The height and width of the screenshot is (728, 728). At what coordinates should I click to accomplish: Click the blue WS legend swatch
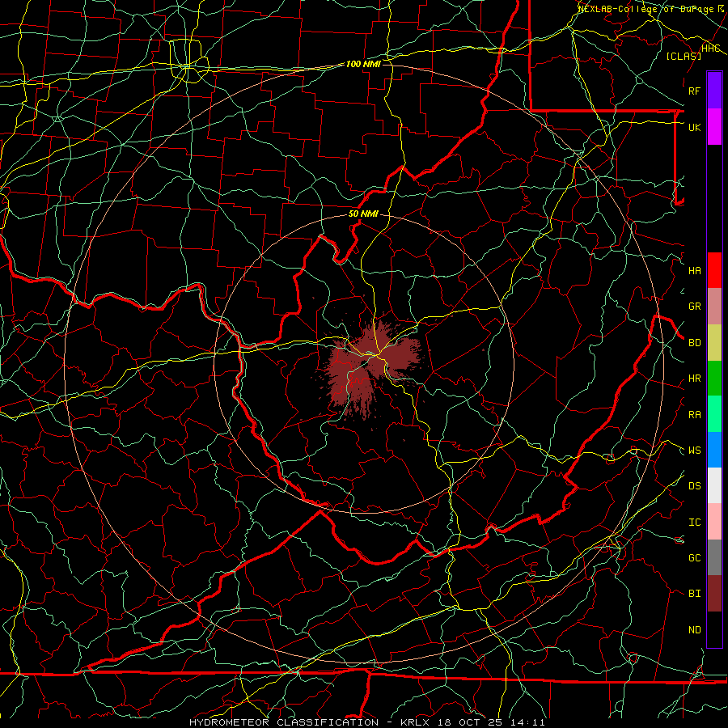pos(714,450)
